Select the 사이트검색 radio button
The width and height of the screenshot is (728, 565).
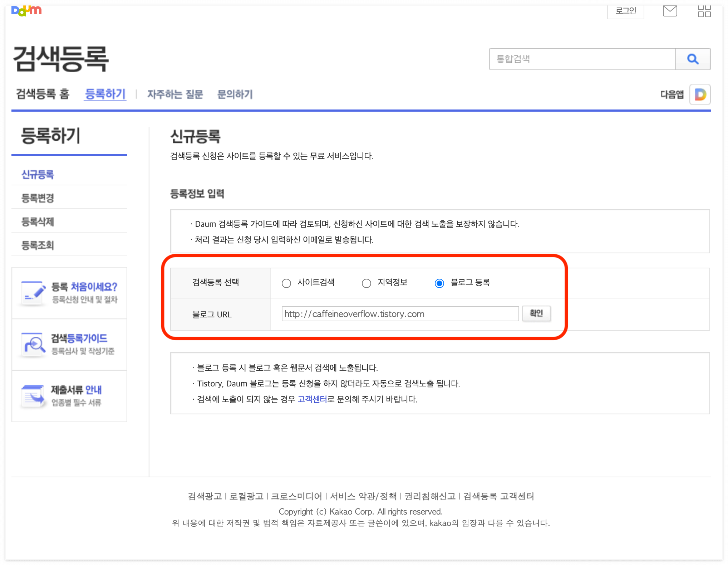286,283
